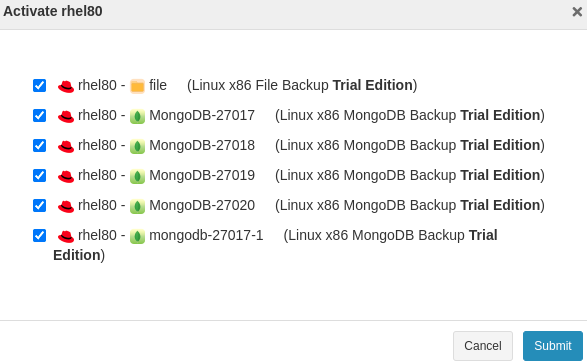
Task: Click the yellow folder icon next to file
Action: click(137, 86)
